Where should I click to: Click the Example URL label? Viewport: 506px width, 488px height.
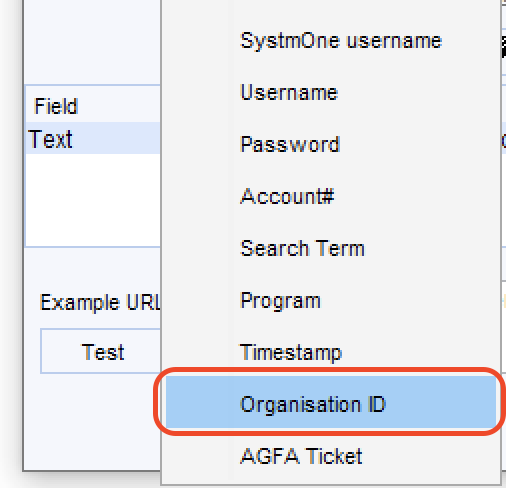tap(100, 303)
